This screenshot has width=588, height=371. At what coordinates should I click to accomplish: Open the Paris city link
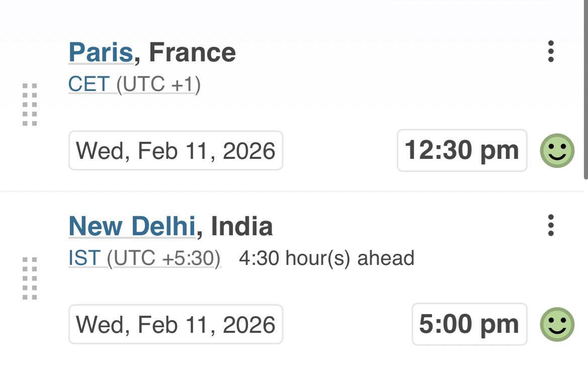point(101,52)
